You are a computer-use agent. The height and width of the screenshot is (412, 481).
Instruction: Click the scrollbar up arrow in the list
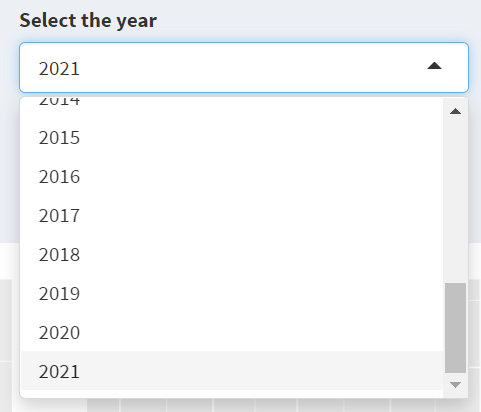pos(455,111)
